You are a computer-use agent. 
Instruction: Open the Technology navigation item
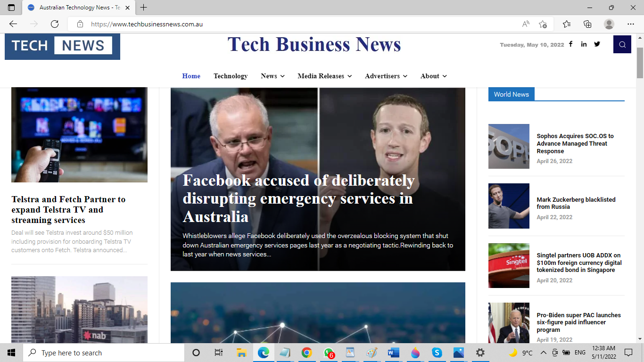point(231,76)
